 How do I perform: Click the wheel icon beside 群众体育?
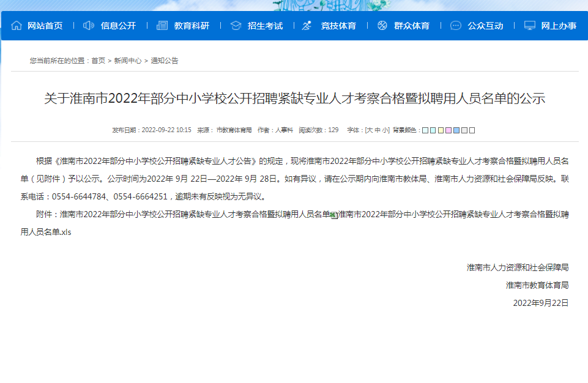382,26
